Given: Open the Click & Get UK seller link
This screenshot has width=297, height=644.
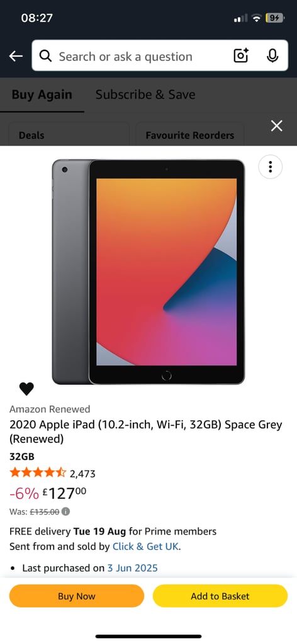Looking at the screenshot, I should coord(146,547).
